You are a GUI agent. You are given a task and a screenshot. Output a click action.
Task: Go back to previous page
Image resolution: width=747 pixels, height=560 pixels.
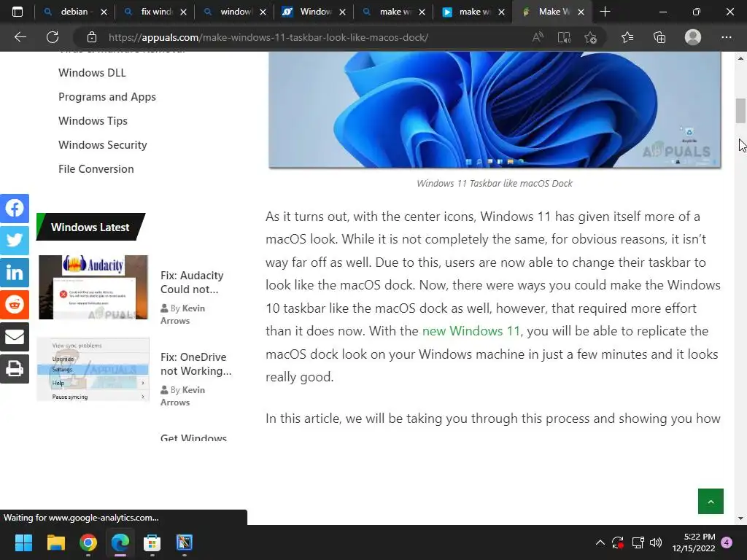click(20, 37)
